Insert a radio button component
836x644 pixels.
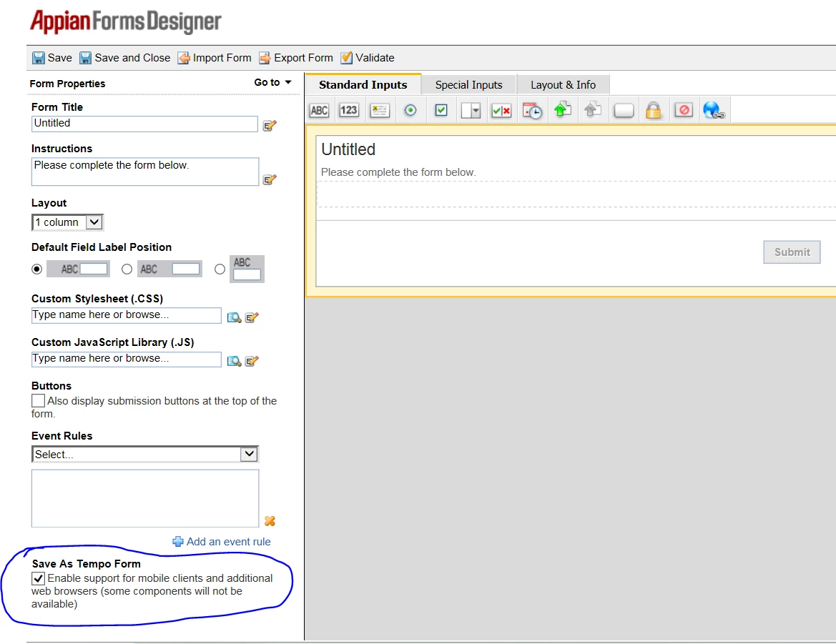point(410,110)
